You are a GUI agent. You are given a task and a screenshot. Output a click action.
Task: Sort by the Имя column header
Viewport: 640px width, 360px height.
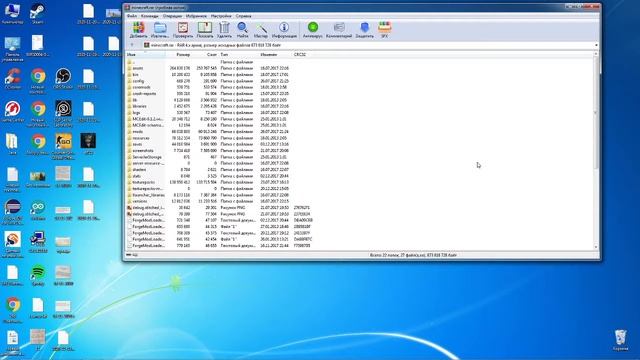pyautogui.click(x=145, y=54)
